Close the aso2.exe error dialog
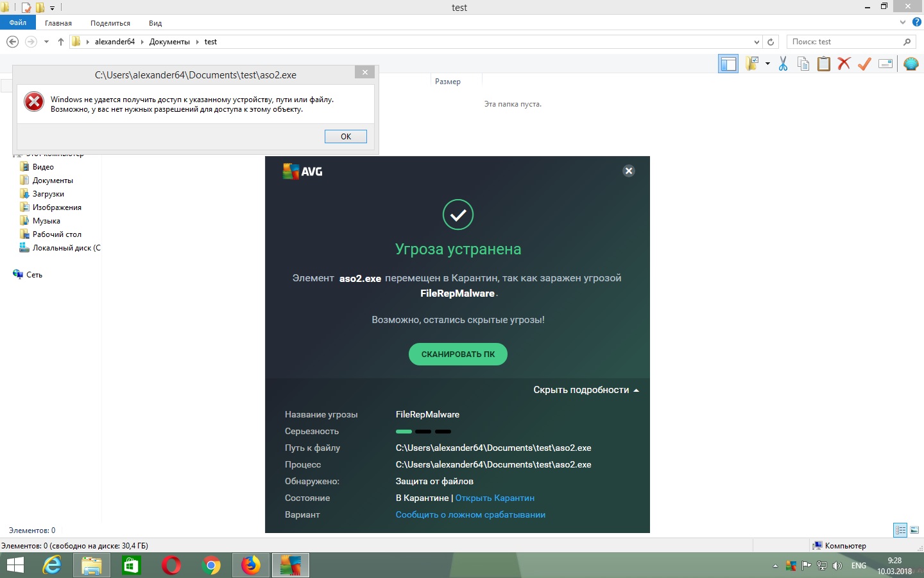Screen dimensions: 924x578 364,72
